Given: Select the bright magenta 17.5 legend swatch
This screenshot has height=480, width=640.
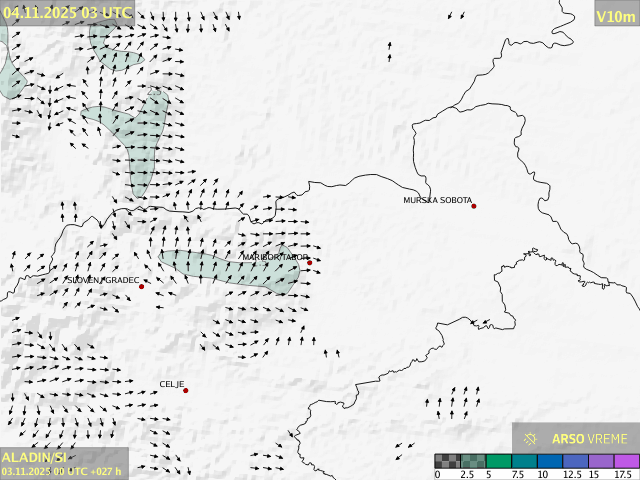Looking at the screenshot, I should coord(626,461).
